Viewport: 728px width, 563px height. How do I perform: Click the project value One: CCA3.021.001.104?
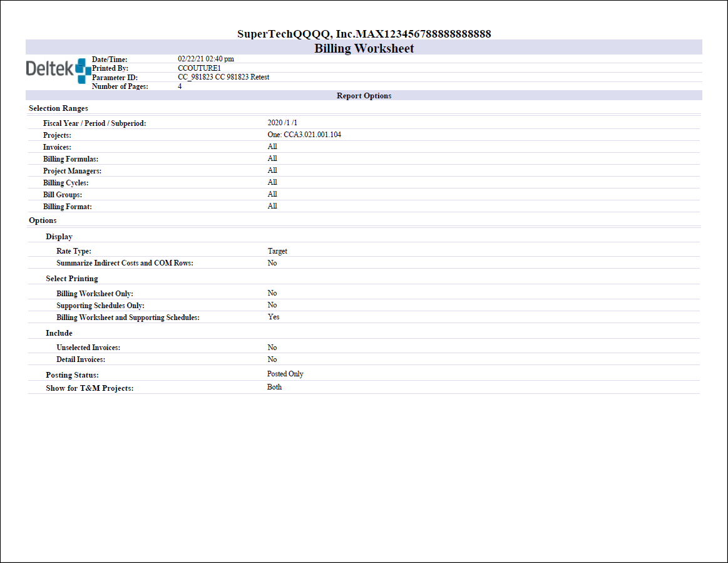[x=304, y=135]
